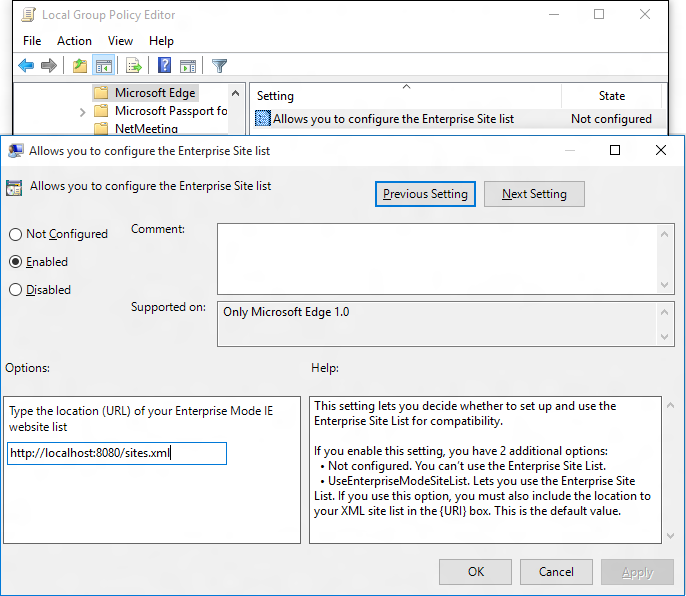Click the State column header

tap(611, 96)
